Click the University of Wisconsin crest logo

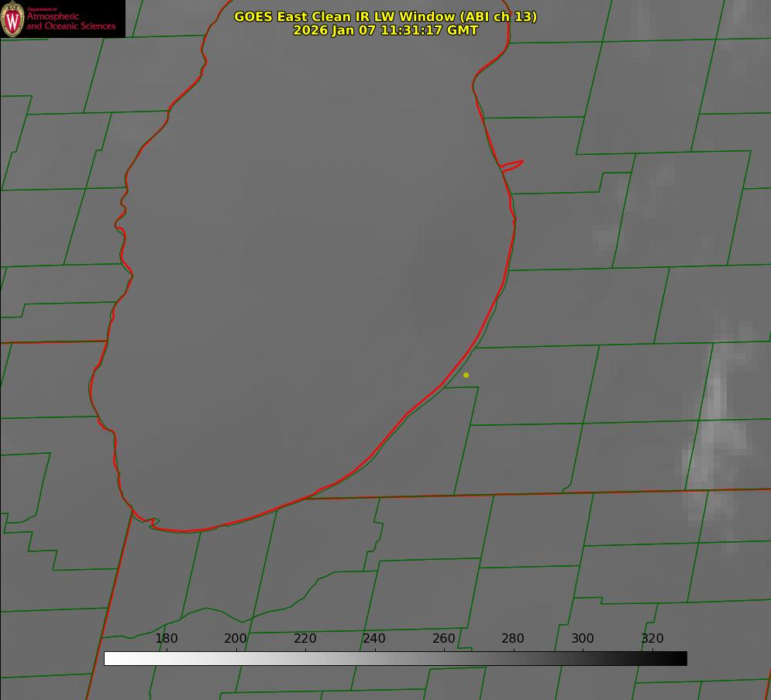(x=12, y=19)
